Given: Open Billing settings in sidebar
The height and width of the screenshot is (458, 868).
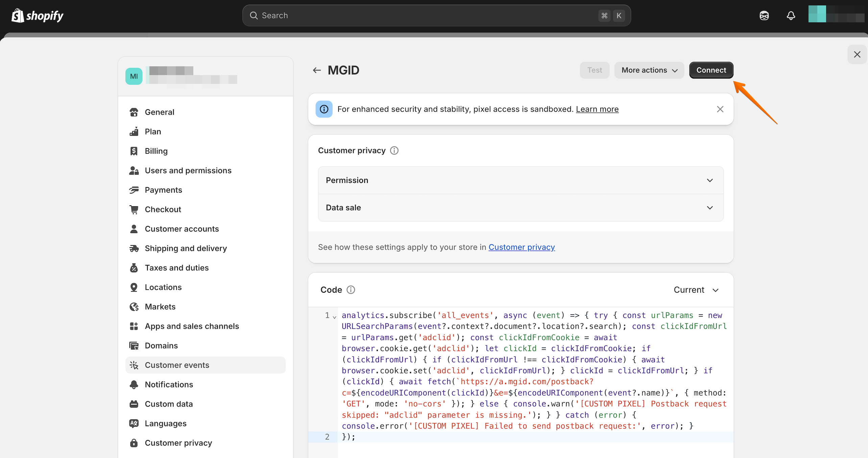Looking at the screenshot, I should (156, 151).
